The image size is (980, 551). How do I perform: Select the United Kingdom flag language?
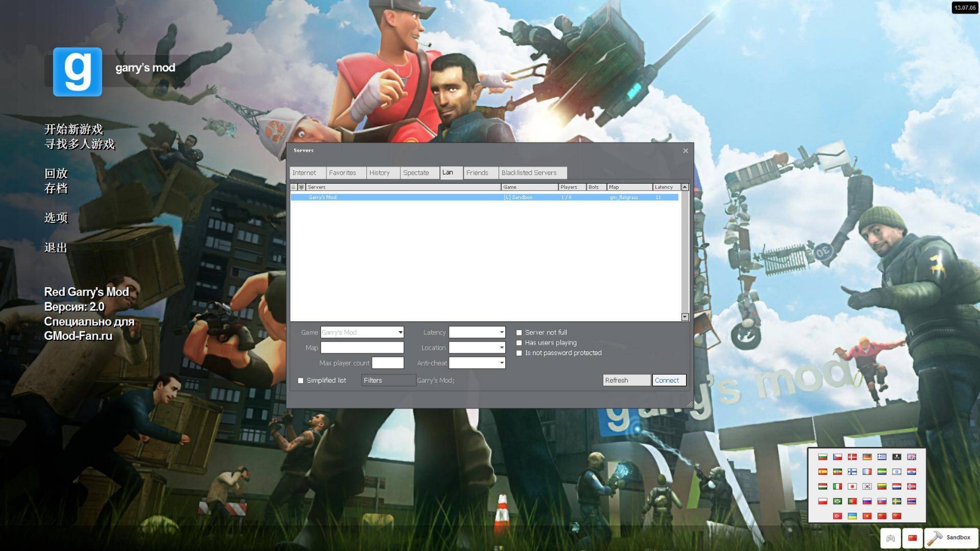point(911,457)
